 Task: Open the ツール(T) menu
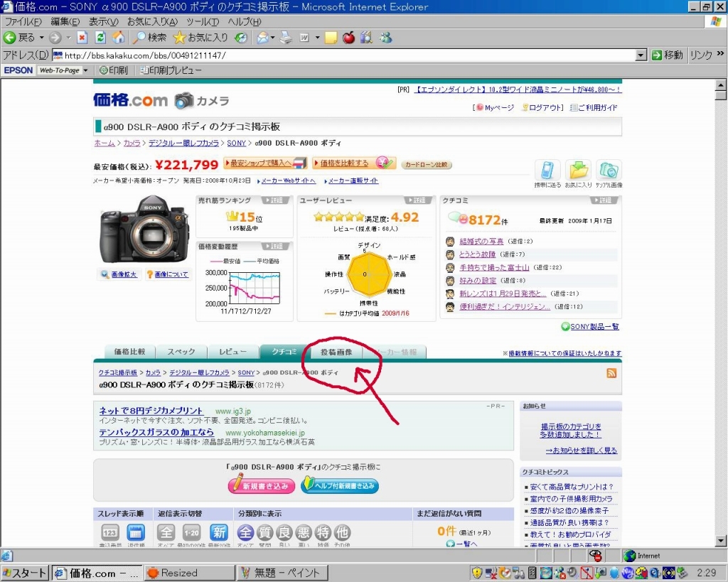pyautogui.click(x=203, y=21)
